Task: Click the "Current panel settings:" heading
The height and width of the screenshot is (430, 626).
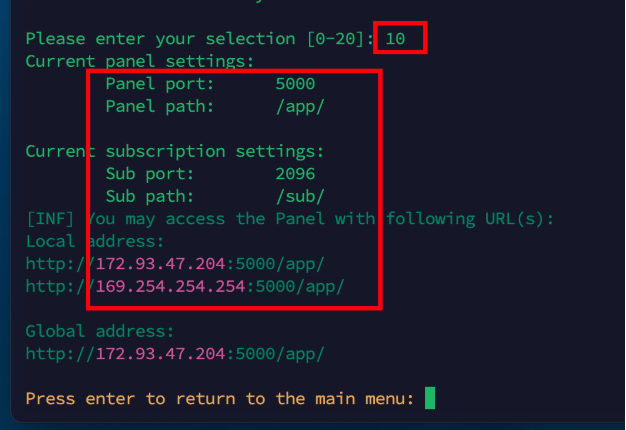Action: tap(139, 61)
